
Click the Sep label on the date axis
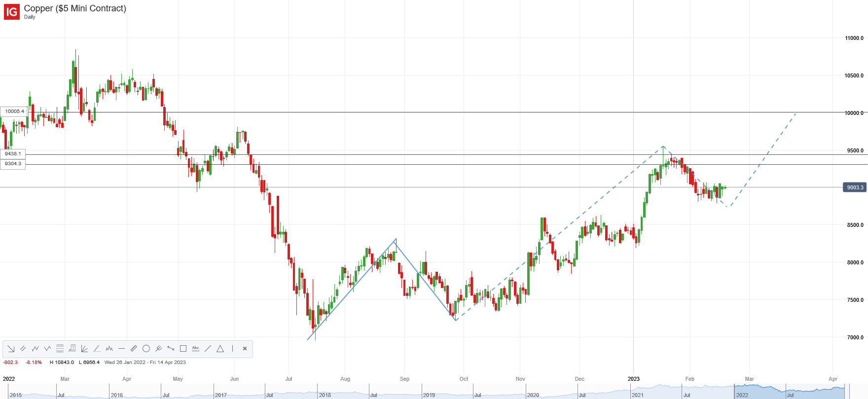click(404, 379)
